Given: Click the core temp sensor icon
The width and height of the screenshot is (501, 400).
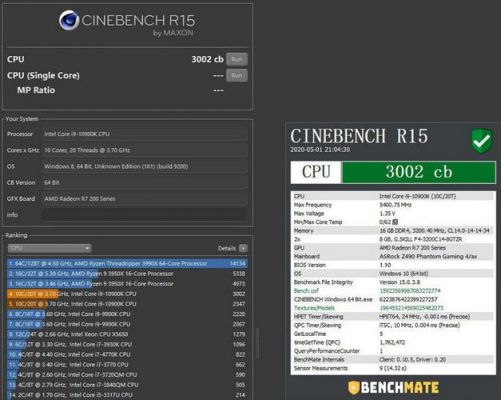Looking at the screenshot, I should click(395, 222).
